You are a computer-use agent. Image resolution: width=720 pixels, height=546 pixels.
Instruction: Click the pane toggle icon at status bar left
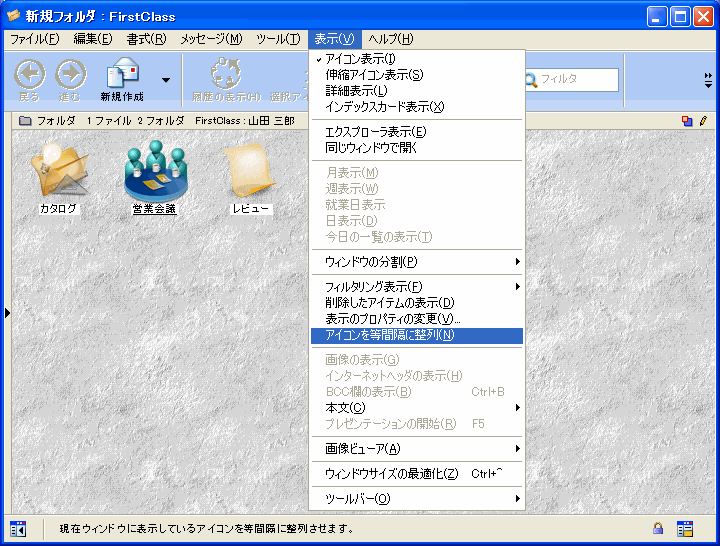click(x=17, y=528)
